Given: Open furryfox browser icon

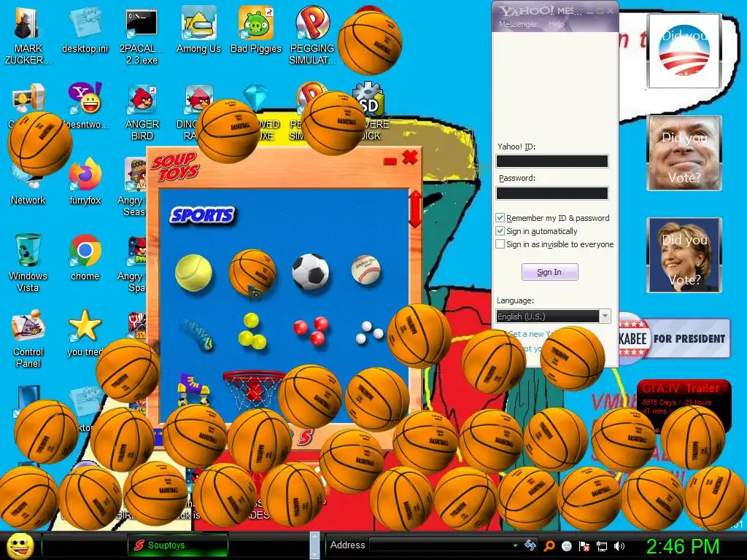Looking at the screenshot, I should point(85,181).
